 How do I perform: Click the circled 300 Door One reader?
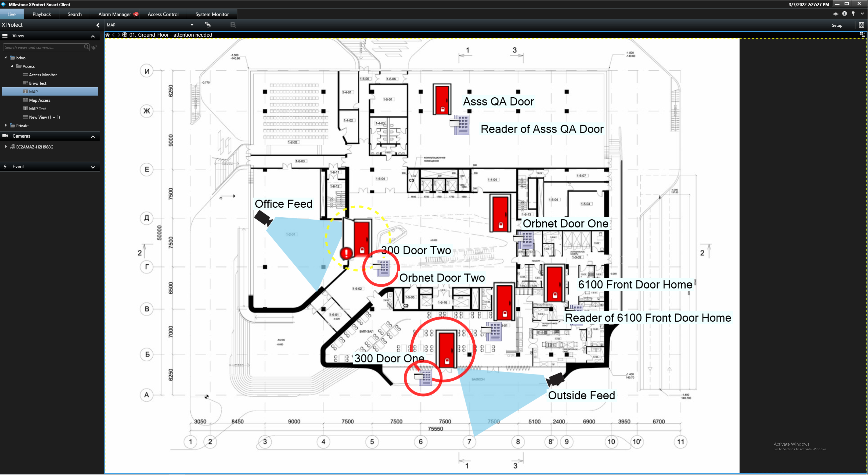point(423,378)
